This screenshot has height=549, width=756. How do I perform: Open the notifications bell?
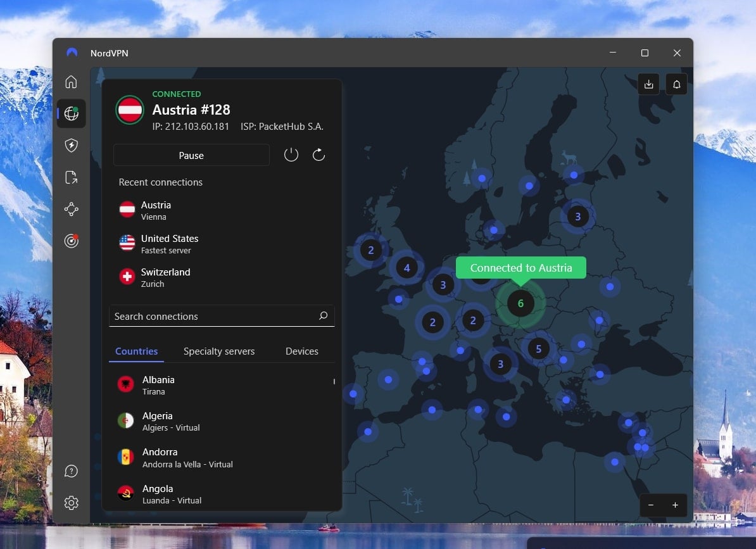coord(676,84)
